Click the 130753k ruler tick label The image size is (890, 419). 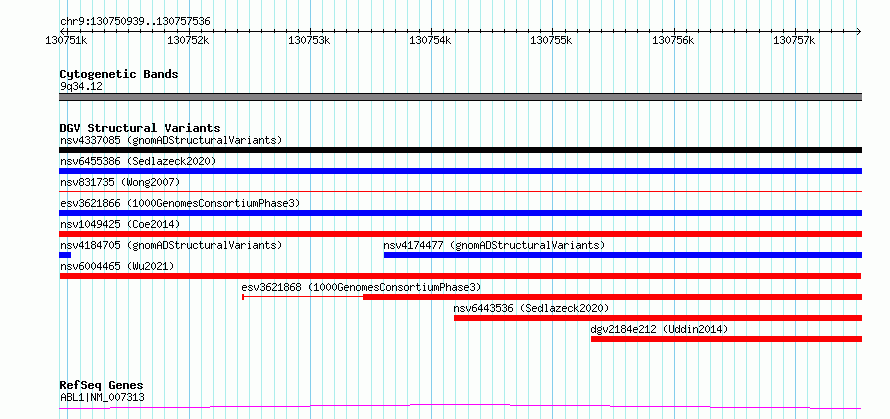[x=309, y=40]
